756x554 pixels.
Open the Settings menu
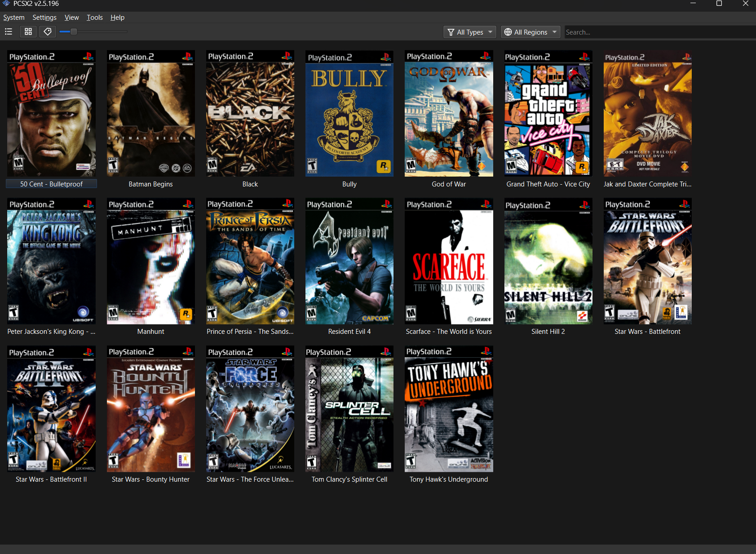pyautogui.click(x=44, y=18)
